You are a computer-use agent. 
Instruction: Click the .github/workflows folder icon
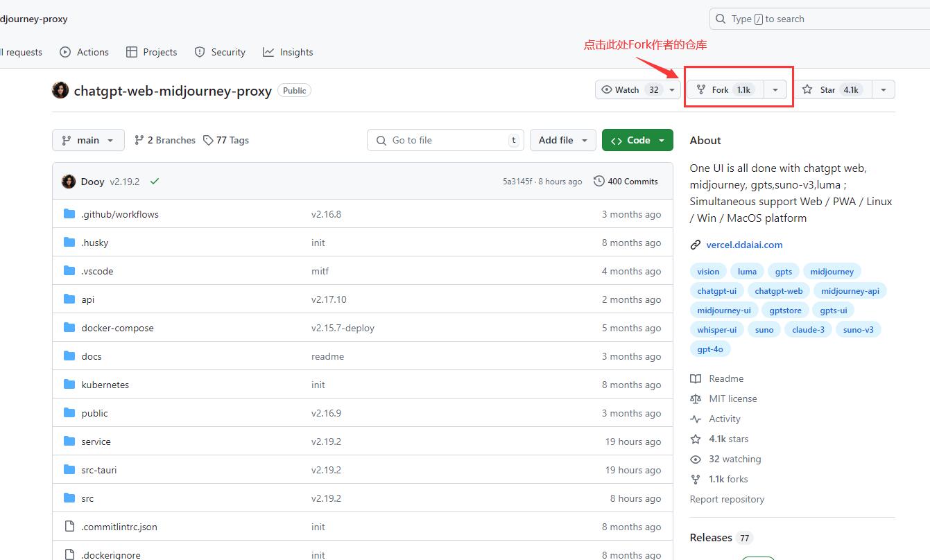(x=69, y=214)
